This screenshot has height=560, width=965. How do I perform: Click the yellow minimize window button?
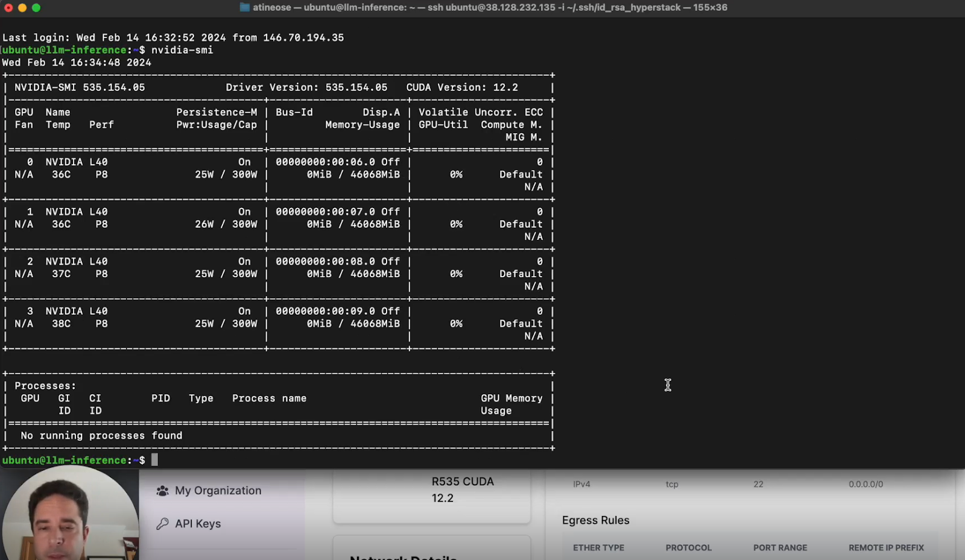pyautogui.click(x=22, y=8)
